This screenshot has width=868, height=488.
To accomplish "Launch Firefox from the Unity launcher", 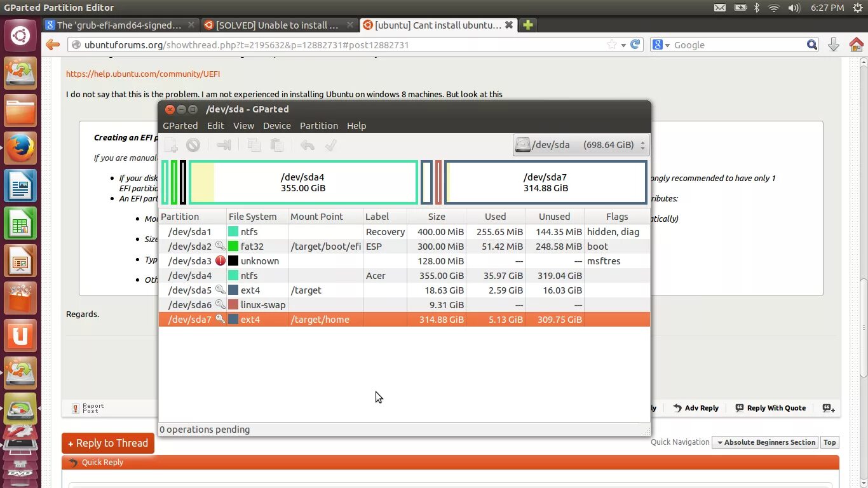I will pos(20,148).
